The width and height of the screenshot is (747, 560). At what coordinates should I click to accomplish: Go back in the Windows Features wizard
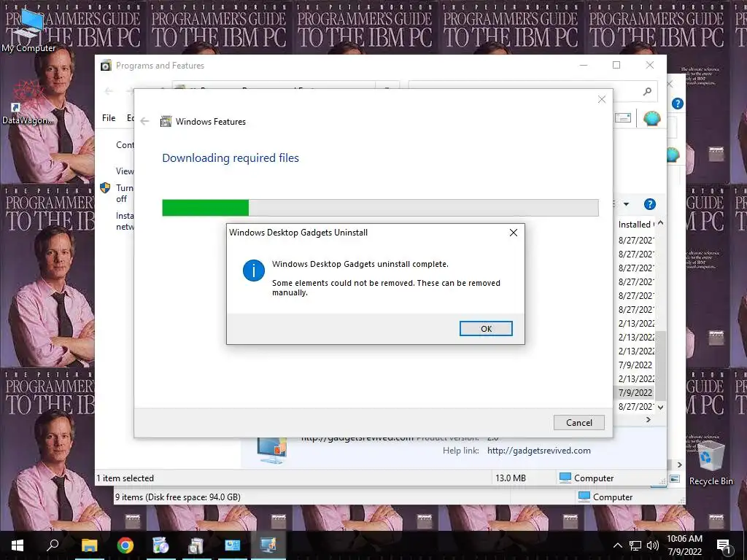(x=145, y=122)
